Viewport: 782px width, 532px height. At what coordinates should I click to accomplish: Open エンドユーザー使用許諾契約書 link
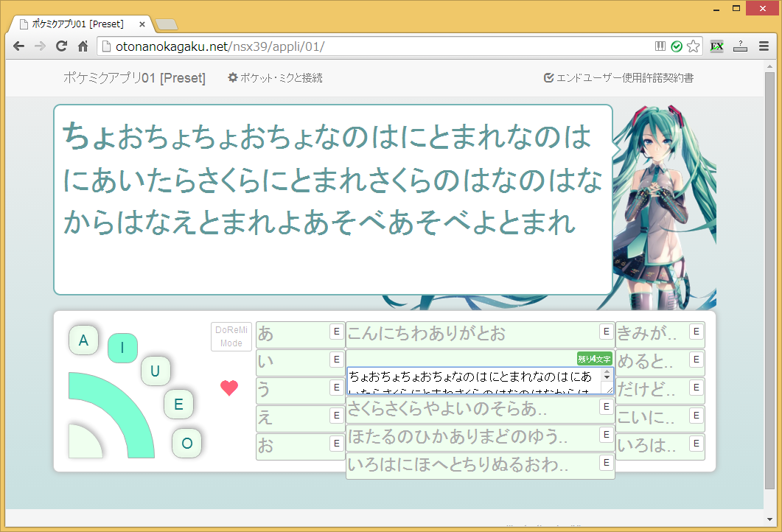pos(618,78)
